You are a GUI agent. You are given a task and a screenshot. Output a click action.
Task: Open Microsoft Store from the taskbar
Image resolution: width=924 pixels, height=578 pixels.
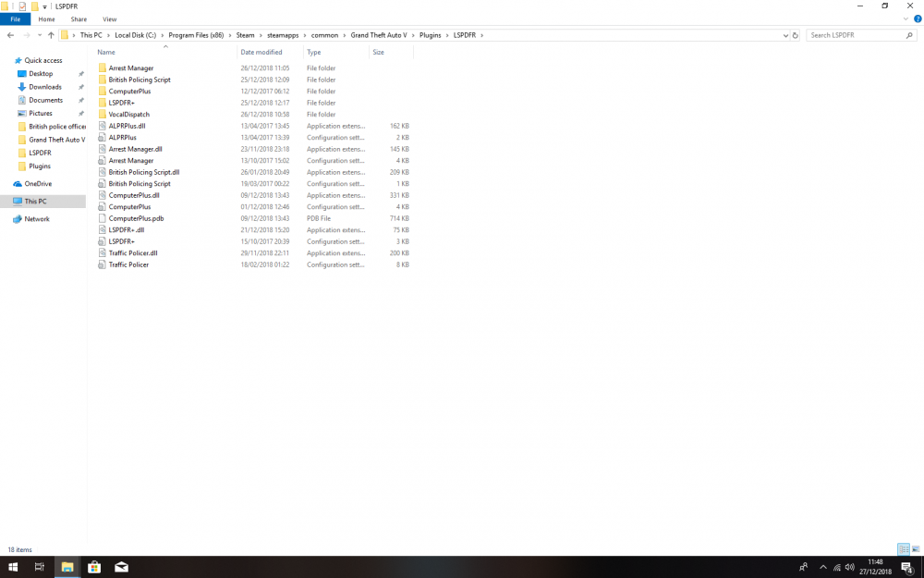coord(93,567)
